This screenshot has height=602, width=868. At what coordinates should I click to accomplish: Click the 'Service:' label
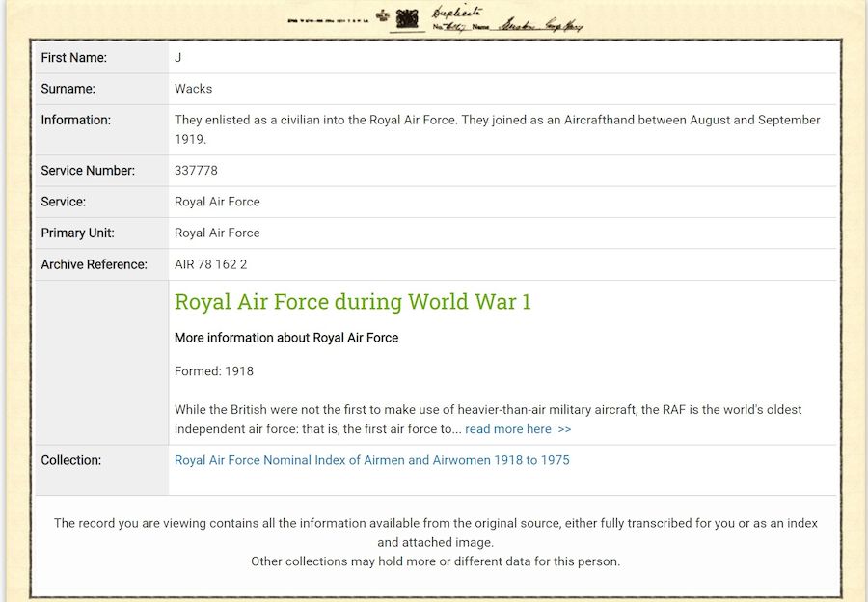[63, 202]
